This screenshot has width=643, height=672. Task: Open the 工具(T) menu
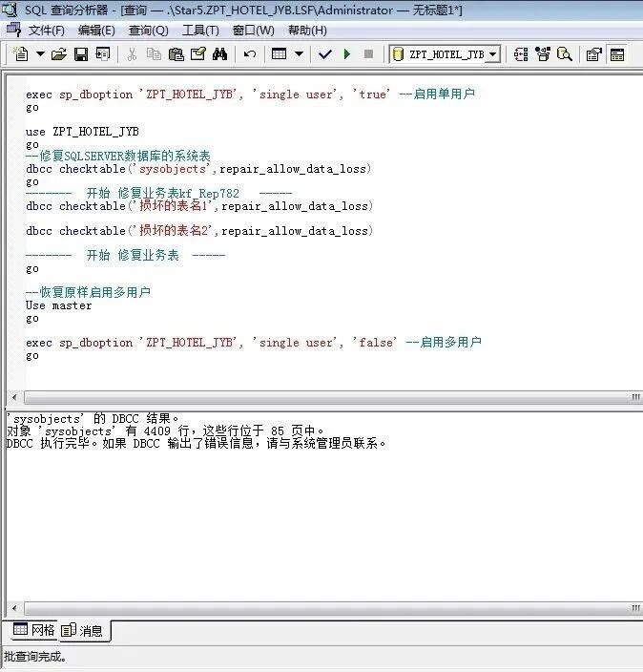199,31
